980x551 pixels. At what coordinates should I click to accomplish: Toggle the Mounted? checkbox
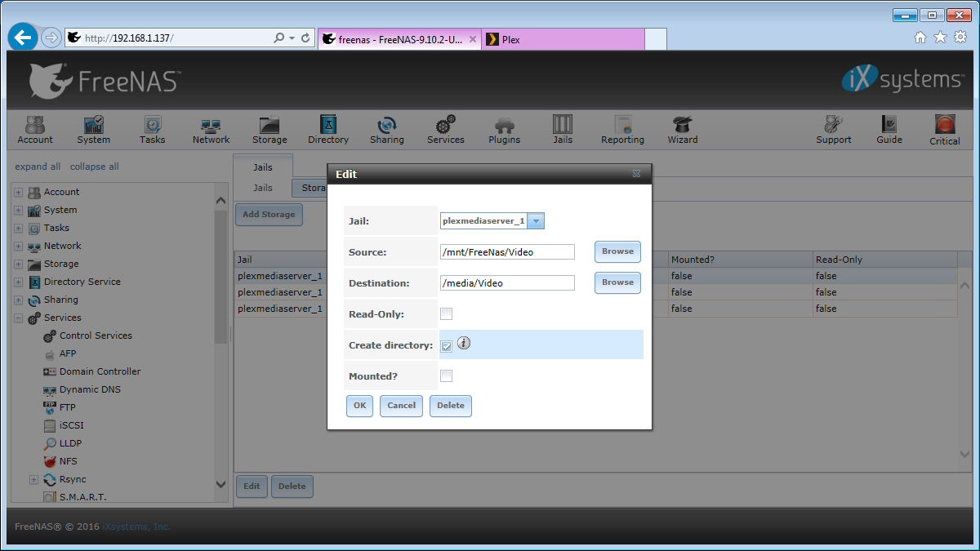tap(447, 376)
